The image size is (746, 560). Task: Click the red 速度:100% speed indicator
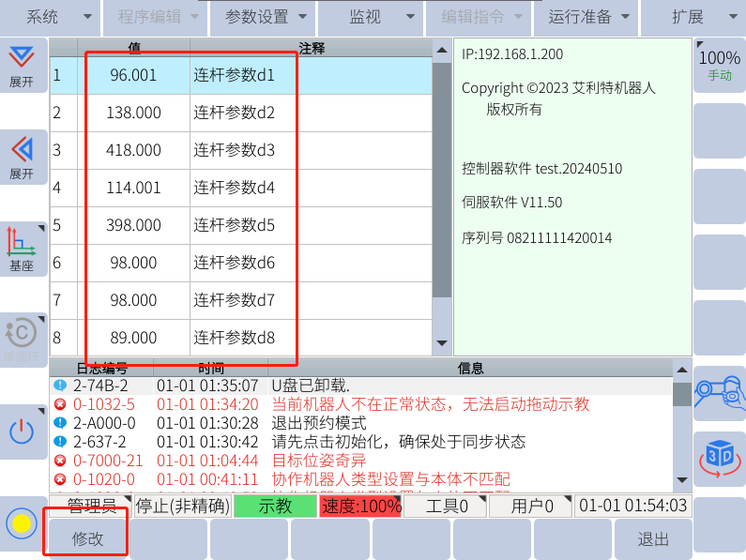click(x=361, y=507)
